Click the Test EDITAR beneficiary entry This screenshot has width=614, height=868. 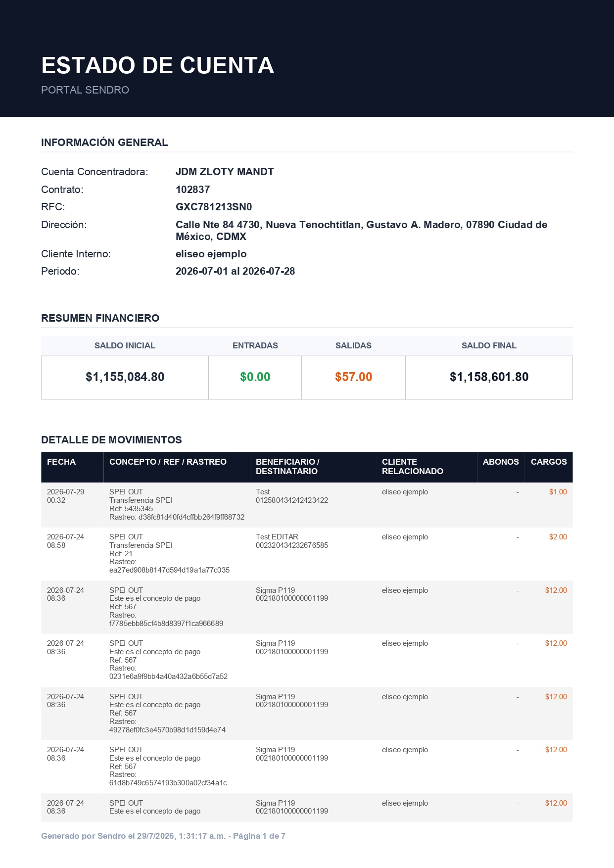277,537
